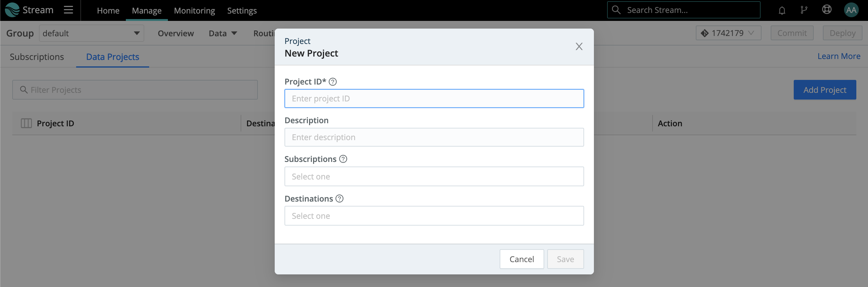Open the Monitoring menu item
Image resolution: width=868 pixels, height=287 pixels.
(x=194, y=10)
